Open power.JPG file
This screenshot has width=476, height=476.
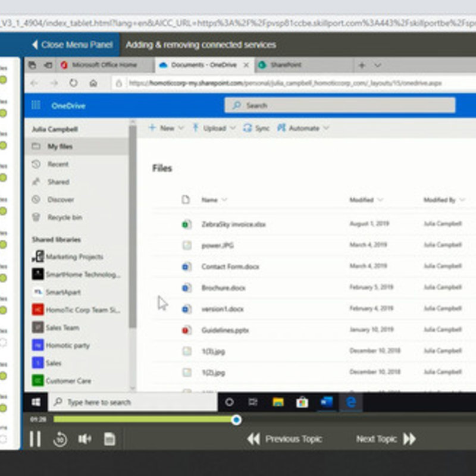click(218, 245)
